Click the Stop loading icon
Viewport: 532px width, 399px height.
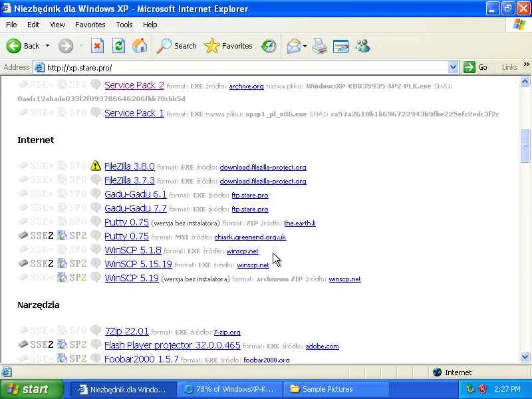pyautogui.click(x=97, y=46)
